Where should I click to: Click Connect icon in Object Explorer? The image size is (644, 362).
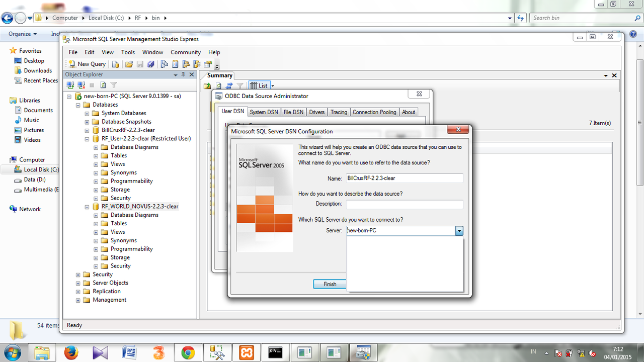[x=70, y=85]
